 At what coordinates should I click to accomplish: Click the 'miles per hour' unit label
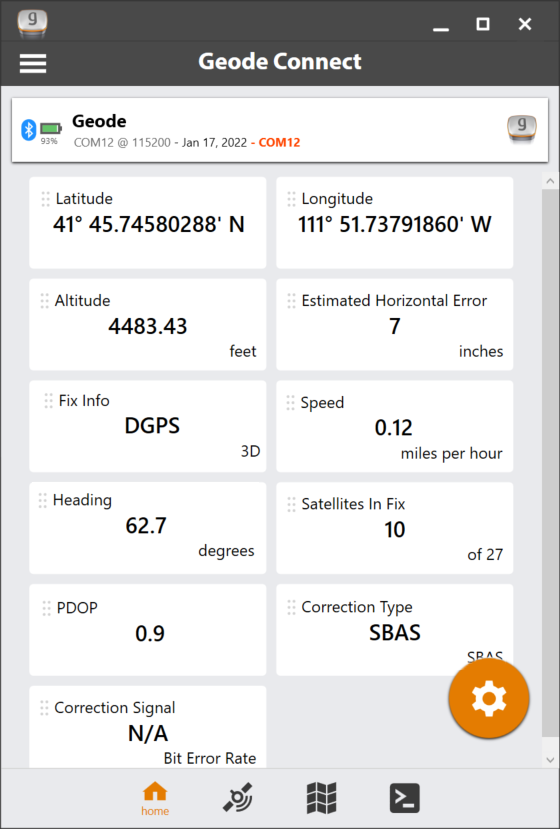(x=452, y=454)
